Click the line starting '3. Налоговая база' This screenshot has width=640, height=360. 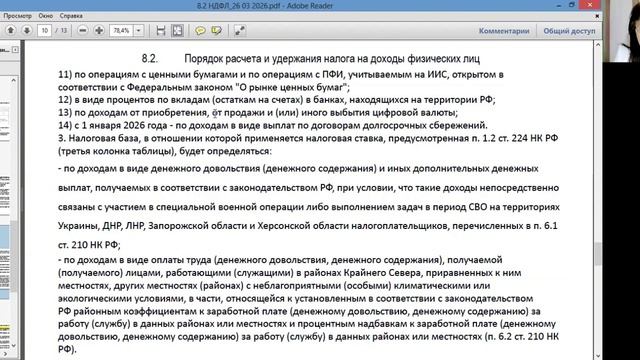point(308,138)
